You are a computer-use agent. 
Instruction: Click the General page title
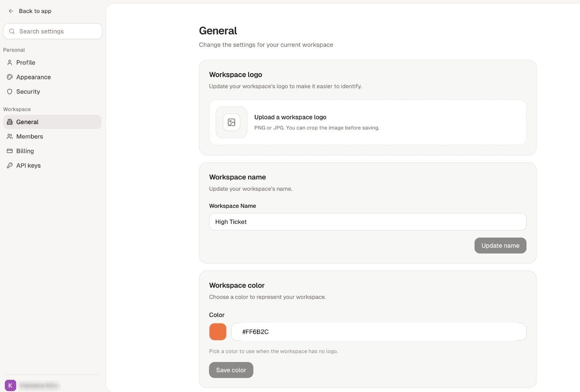point(218,31)
